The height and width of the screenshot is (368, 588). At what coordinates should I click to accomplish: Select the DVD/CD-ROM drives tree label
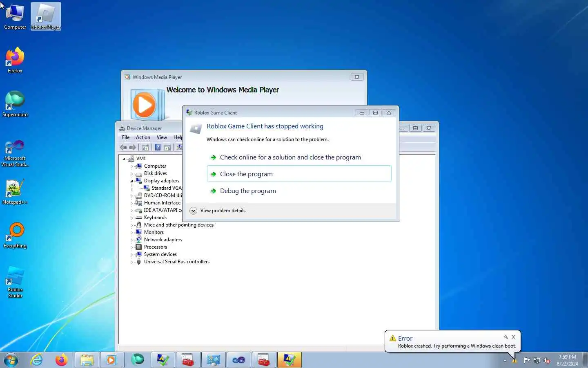[x=163, y=195]
